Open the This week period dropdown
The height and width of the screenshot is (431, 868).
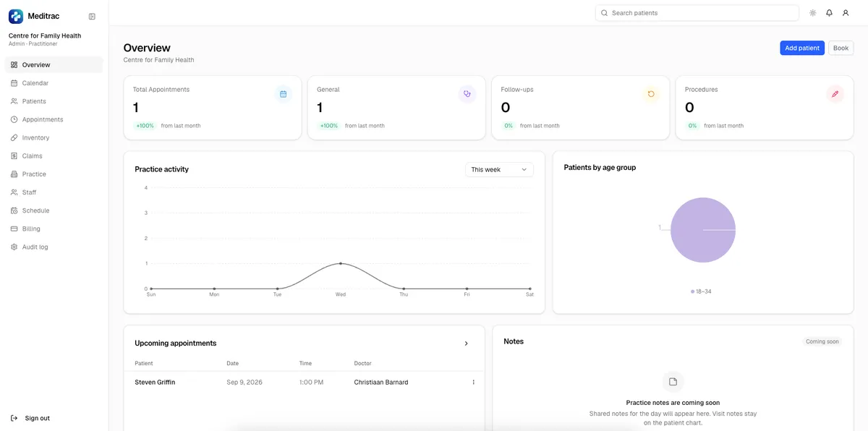[x=499, y=169]
